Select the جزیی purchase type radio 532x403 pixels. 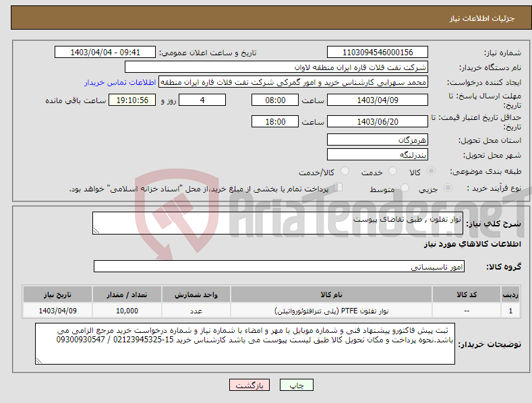pos(448,188)
